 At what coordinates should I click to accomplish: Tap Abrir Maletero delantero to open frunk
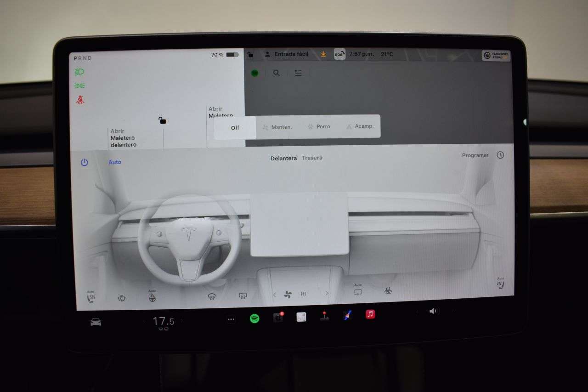click(123, 138)
